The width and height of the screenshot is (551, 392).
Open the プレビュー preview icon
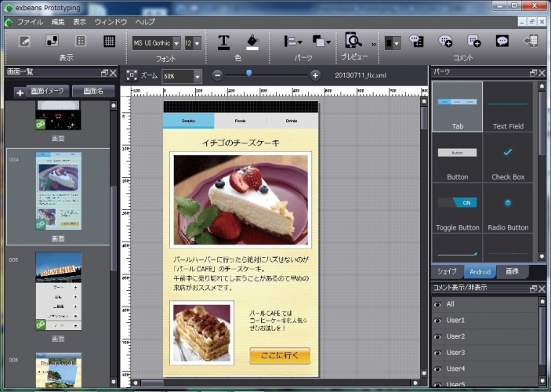353,41
